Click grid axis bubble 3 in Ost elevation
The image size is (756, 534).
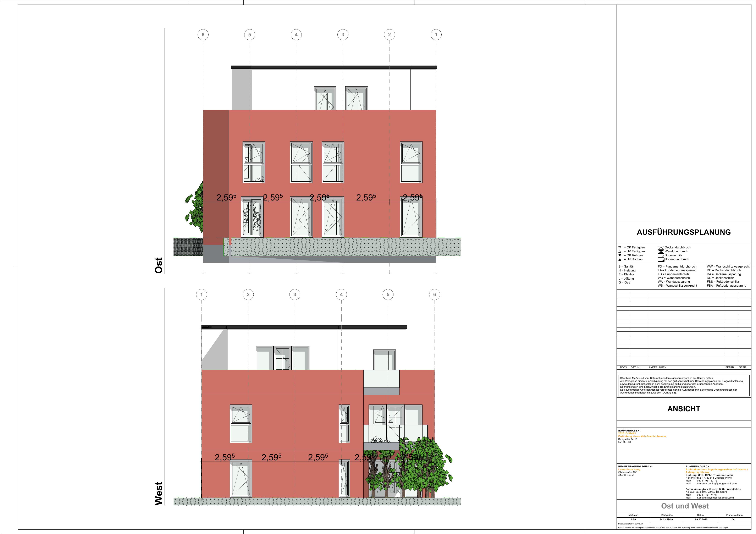(343, 35)
